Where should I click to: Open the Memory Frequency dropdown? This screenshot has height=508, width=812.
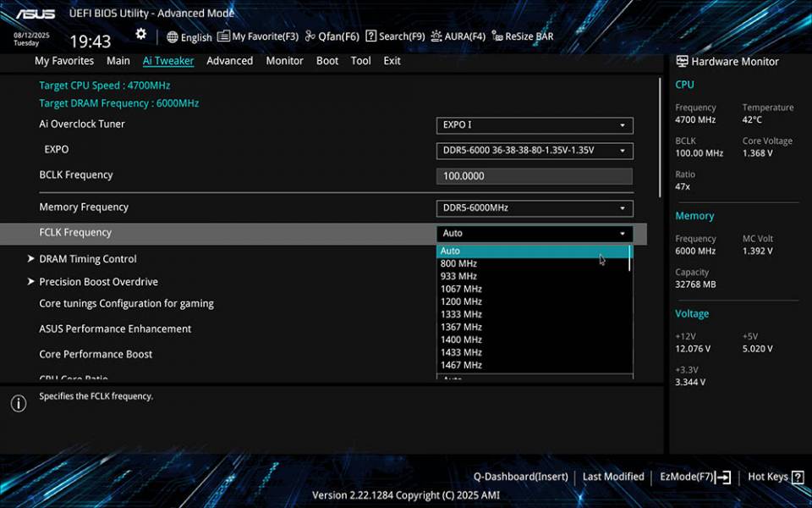pos(534,207)
